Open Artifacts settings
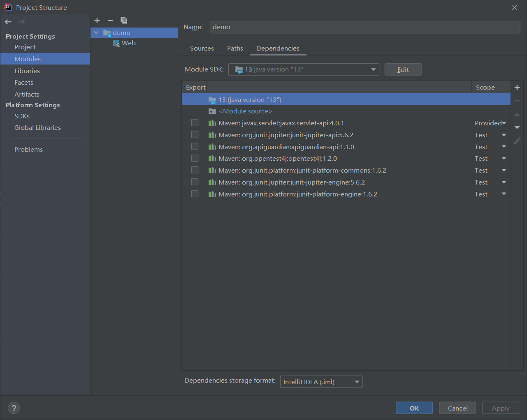The image size is (527, 420). 27,95
